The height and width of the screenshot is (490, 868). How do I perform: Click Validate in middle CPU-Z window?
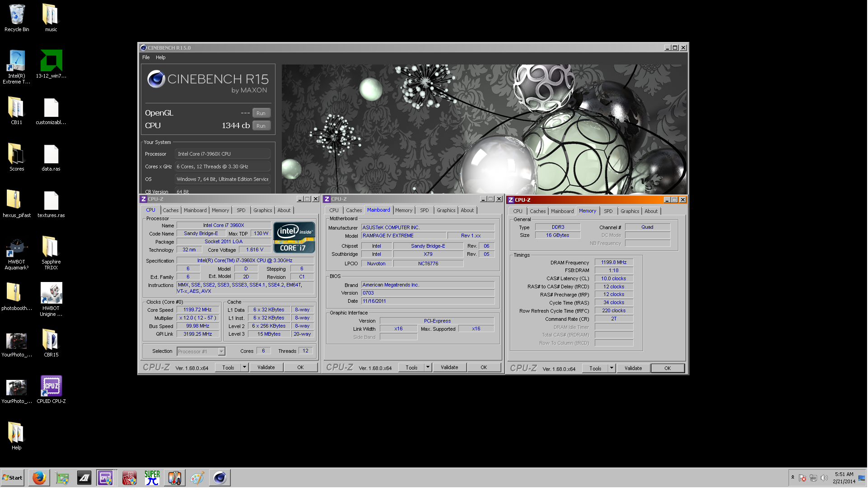[450, 367]
